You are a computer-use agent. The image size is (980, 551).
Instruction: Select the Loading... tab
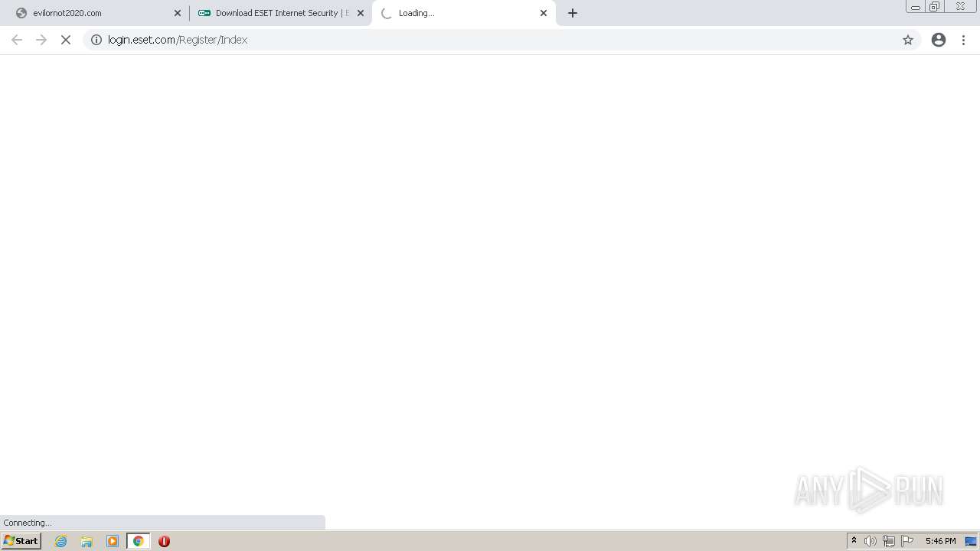click(x=463, y=13)
